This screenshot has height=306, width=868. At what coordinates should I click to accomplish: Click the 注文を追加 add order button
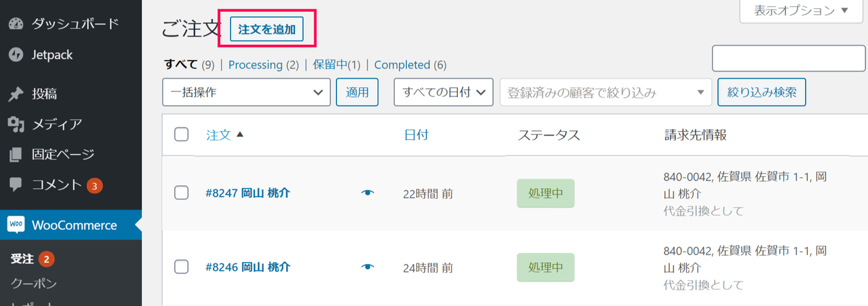[267, 30]
